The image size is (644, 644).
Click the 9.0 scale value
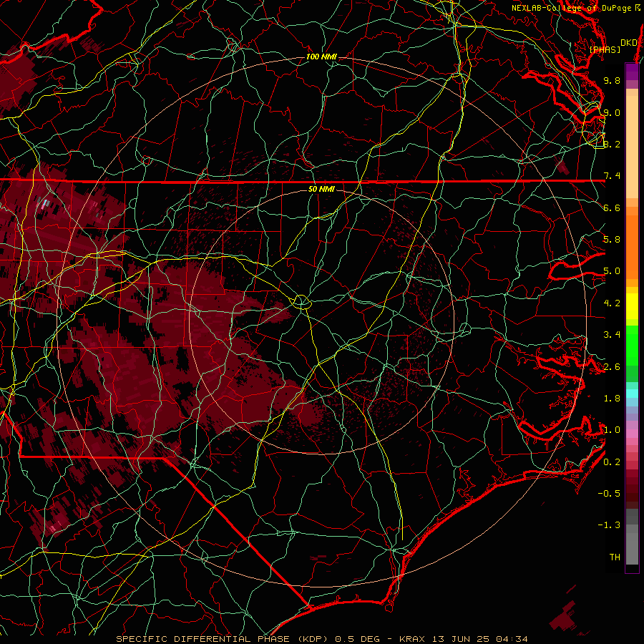[612, 112]
